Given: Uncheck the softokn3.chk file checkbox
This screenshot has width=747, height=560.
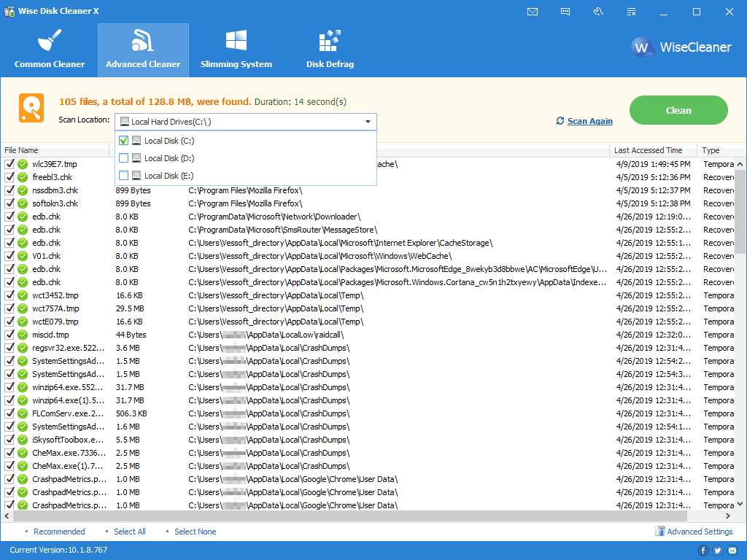Looking at the screenshot, I should coord(9,203).
